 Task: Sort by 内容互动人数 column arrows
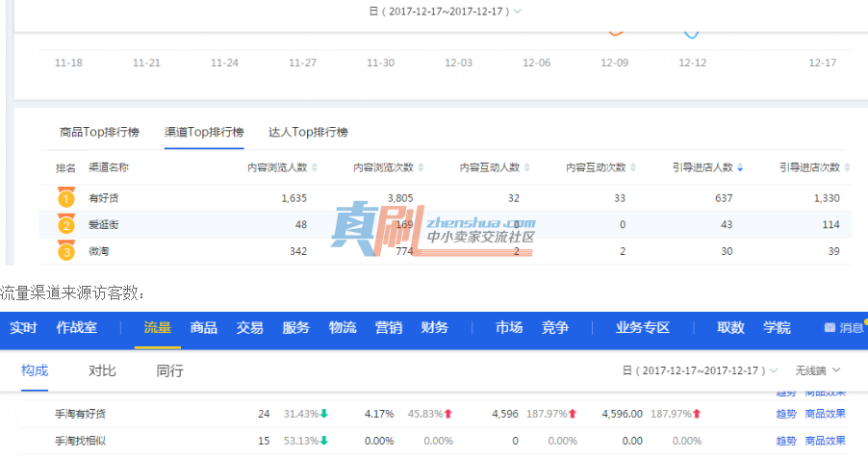tap(526, 167)
